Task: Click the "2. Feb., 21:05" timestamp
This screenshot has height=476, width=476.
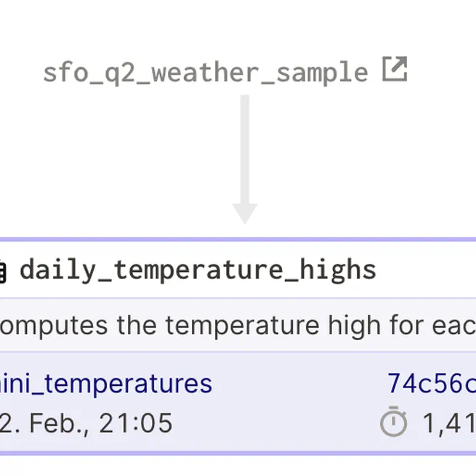Action: coord(86,422)
